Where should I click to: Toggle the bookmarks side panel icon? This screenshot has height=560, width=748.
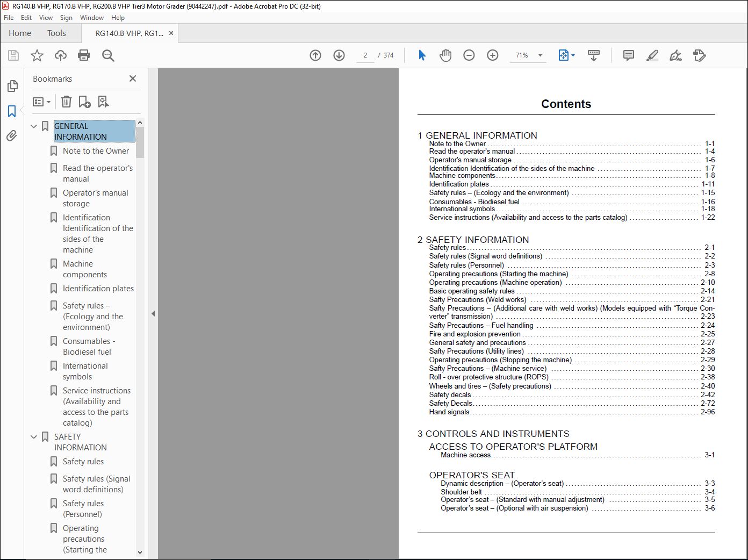(12, 111)
